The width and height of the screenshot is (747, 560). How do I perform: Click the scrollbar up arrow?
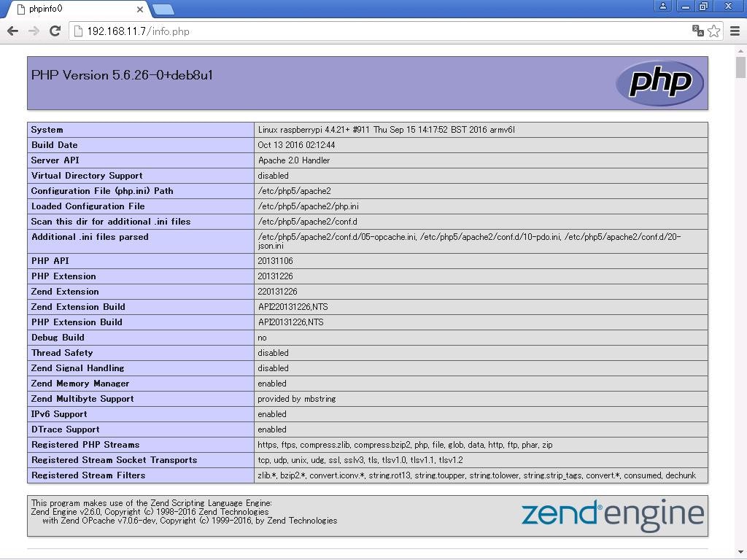point(740,50)
